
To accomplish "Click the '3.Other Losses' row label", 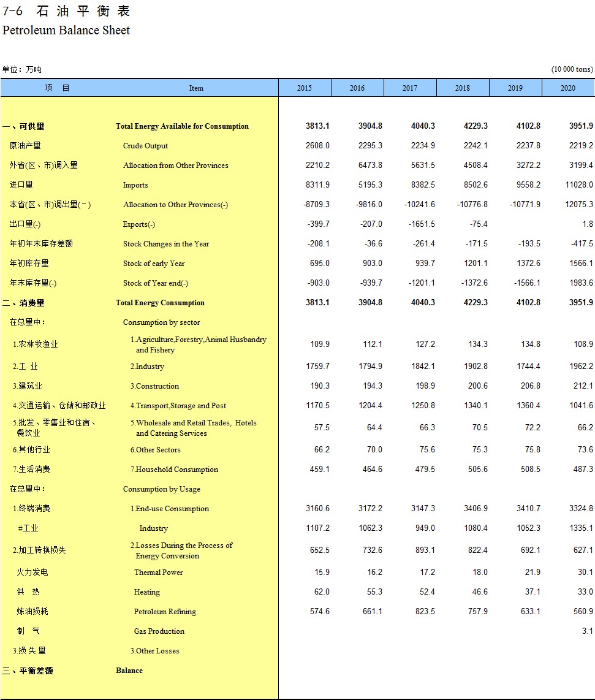I will click(x=154, y=652).
